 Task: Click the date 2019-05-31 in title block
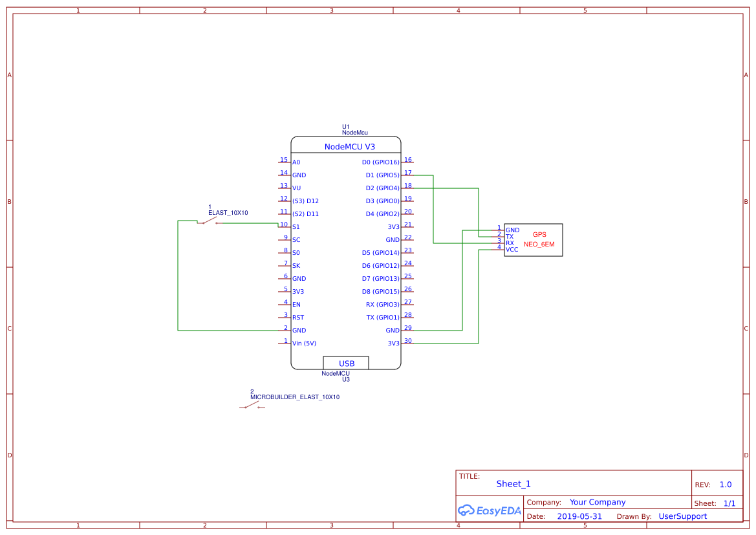[x=581, y=516]
